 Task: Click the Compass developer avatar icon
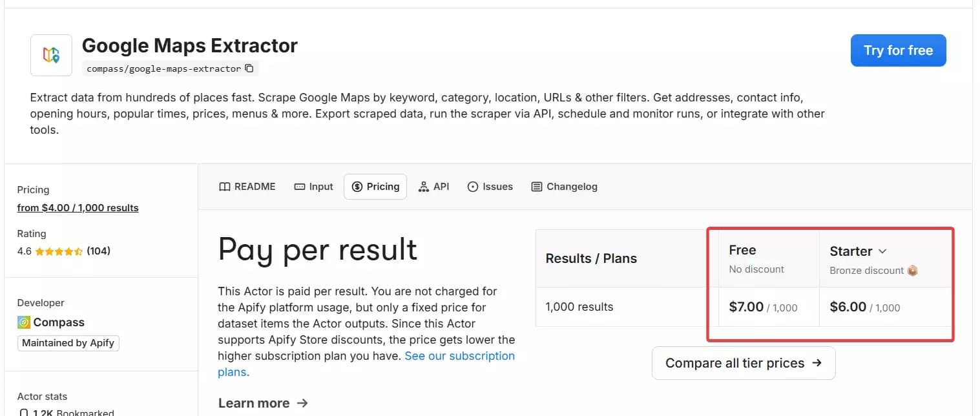click(23, 322)
